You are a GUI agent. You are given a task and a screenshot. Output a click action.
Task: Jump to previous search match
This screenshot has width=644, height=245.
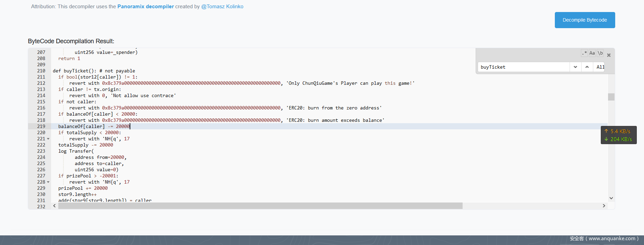pyautogui.click(x=587, y=67)
